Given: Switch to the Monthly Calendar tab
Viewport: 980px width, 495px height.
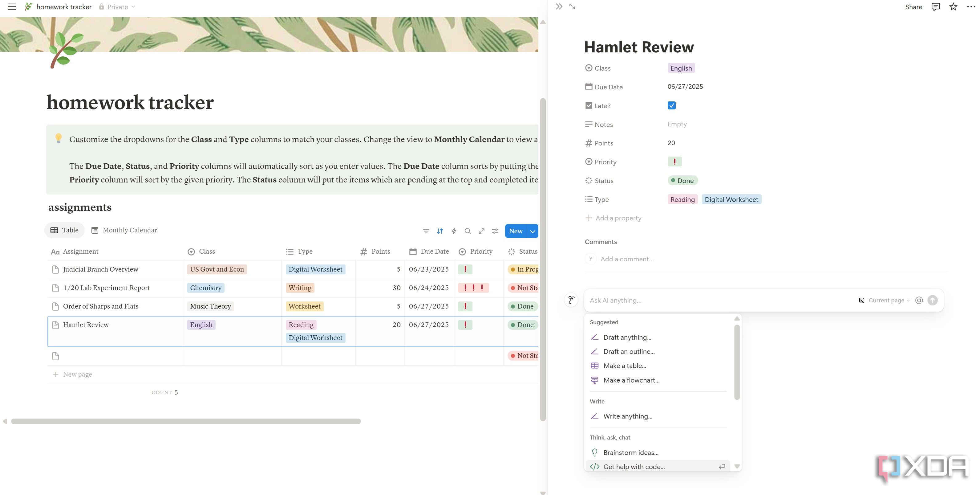Looking at the screenshot, I should (x=124, y=230).
